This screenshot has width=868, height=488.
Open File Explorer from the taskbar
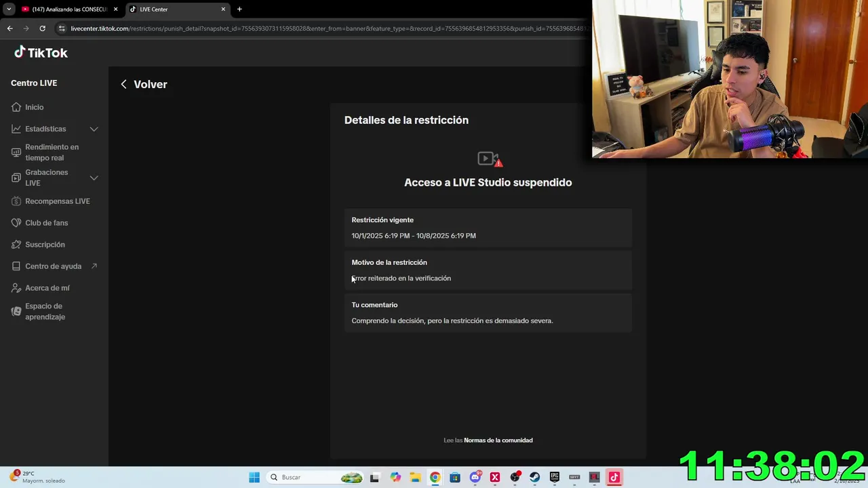click(x=415, y=477)
